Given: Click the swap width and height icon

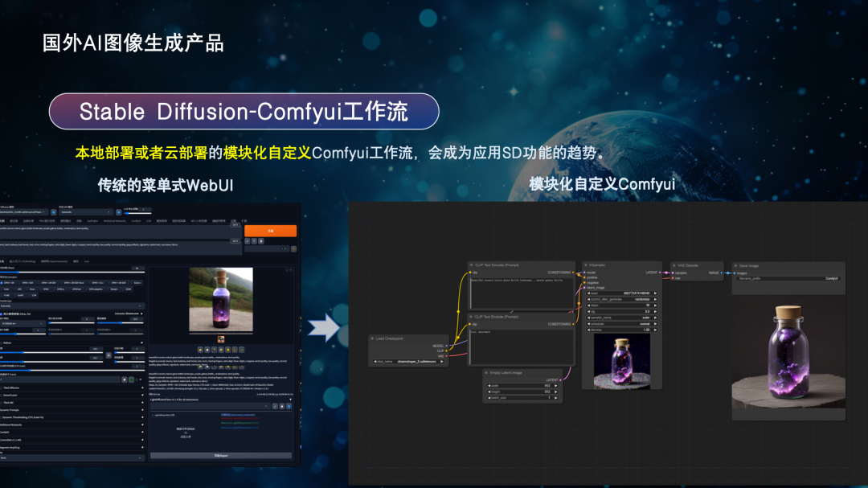Looking at the screenshot, I should click(x=108, y=355).
